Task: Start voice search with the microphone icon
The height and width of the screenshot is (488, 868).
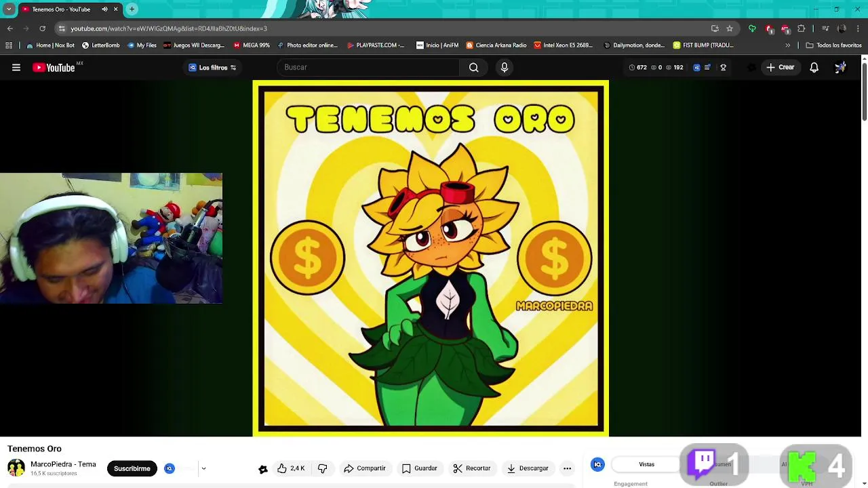Action: coord(504,67)
